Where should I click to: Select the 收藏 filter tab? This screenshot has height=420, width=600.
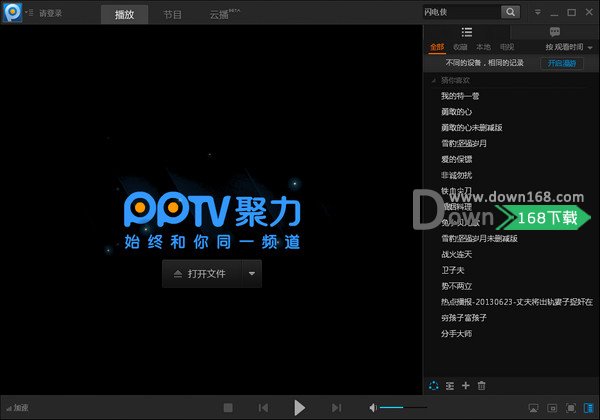(x=460, y=47)
